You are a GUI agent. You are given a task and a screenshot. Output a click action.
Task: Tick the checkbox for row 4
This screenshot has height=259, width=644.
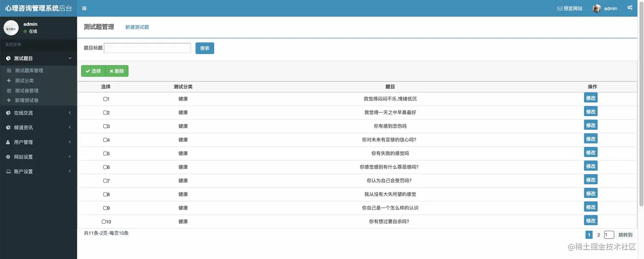tap(105, 140)
